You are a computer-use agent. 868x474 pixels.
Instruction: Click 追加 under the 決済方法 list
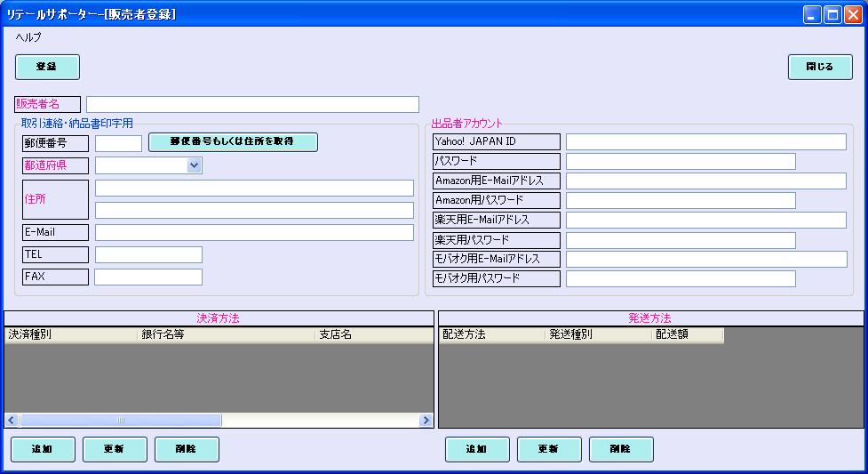pos(43,449)
